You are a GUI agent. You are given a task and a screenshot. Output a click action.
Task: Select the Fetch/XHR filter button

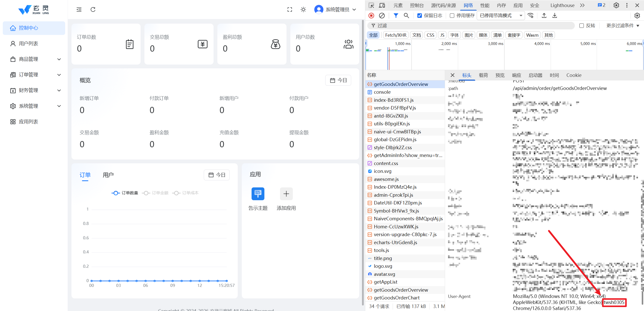pyautogui.click(x=396, y=35)
